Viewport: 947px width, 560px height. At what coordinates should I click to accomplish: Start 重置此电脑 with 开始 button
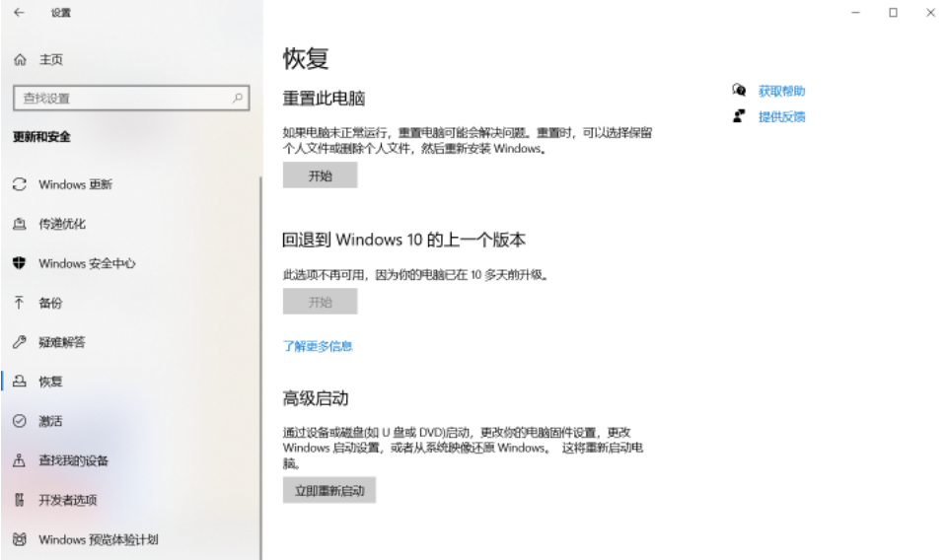(x=320, y=175)
